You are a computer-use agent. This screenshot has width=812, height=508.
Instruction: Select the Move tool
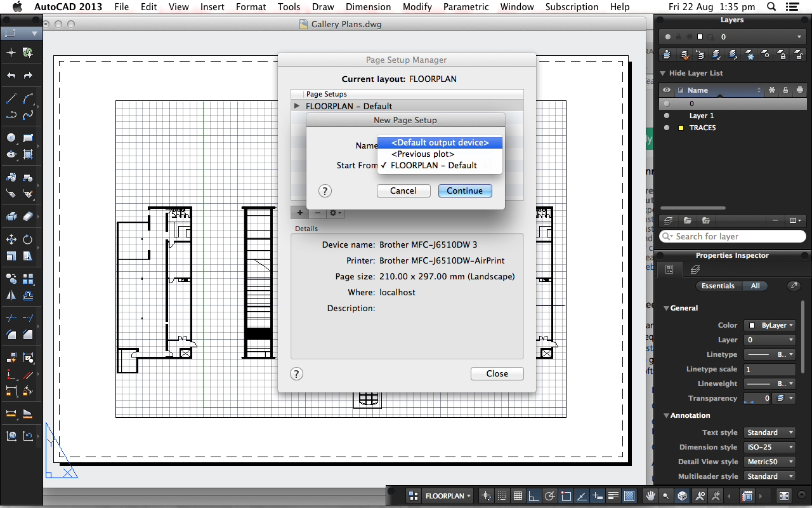pyautogui.click(x=11, y=239)
